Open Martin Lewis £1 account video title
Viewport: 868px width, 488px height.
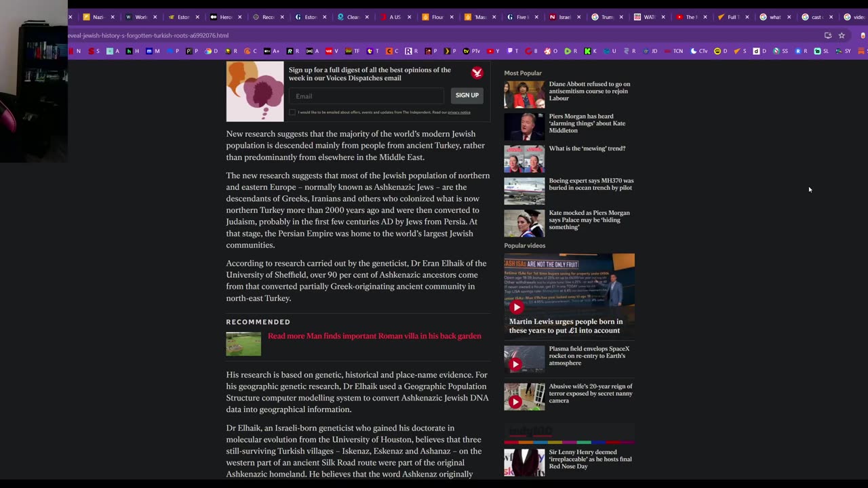566,326
